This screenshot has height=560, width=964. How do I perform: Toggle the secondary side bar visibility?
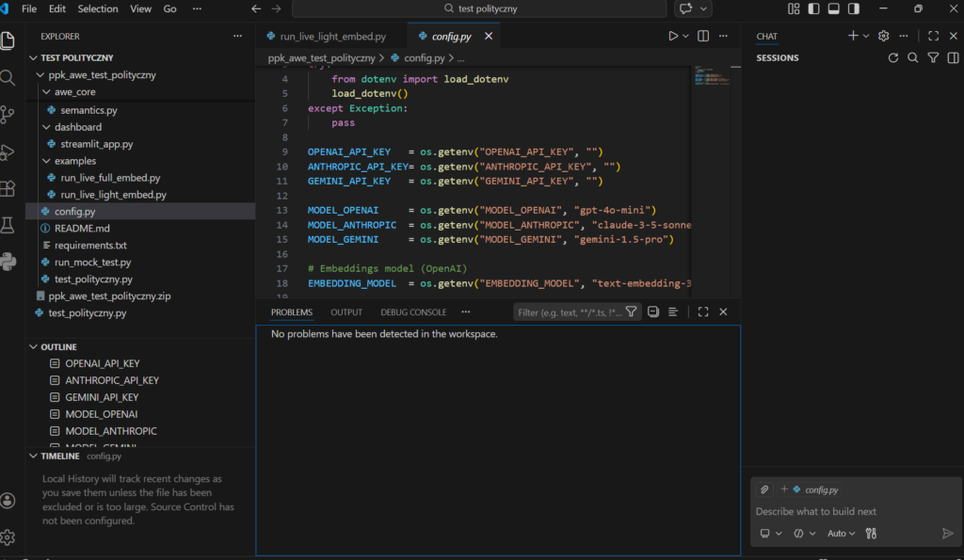tap(854, 9)
